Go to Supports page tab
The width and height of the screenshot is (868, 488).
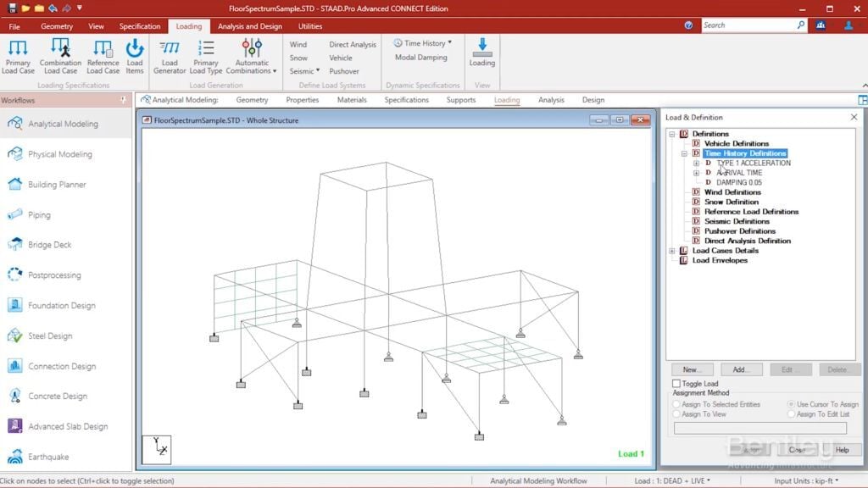(460, 100)
